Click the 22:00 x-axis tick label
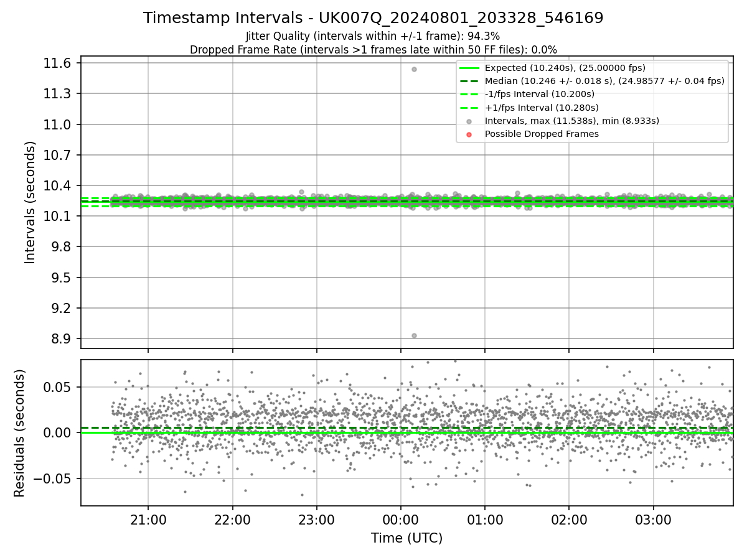747x560 pixels. tap(232, 519)
